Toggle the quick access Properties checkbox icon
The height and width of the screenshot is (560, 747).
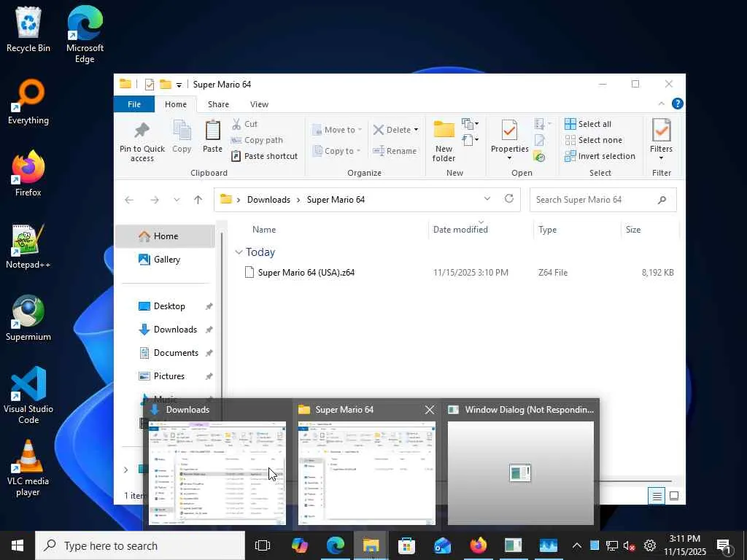(150, 85)
